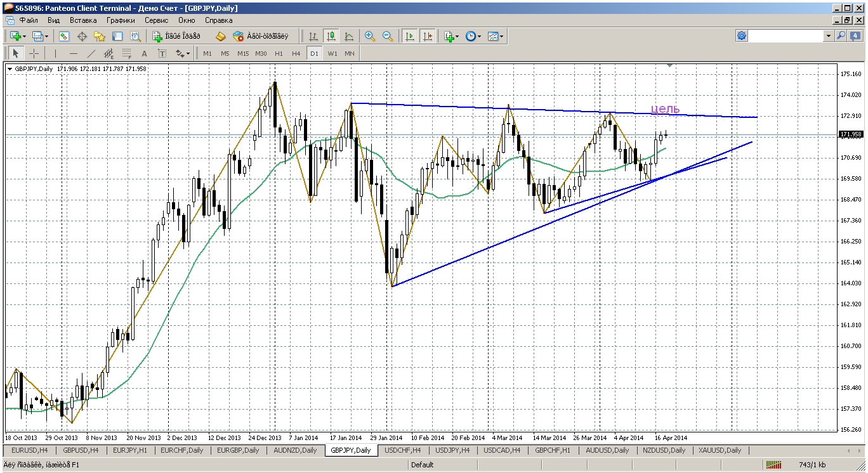
Task: Toggle the H4 timeframe
Action: pyautogui.click(x=296, y=53)
